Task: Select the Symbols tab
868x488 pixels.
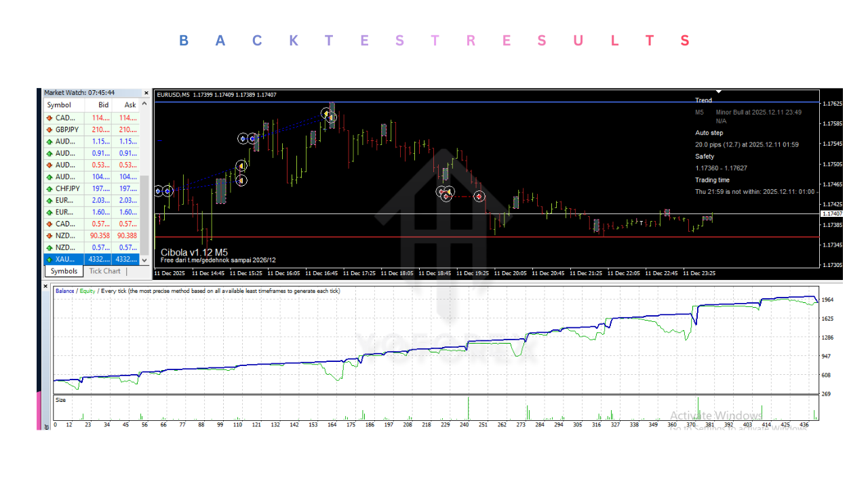Action: pyautogui.click(x=64, y=271)
